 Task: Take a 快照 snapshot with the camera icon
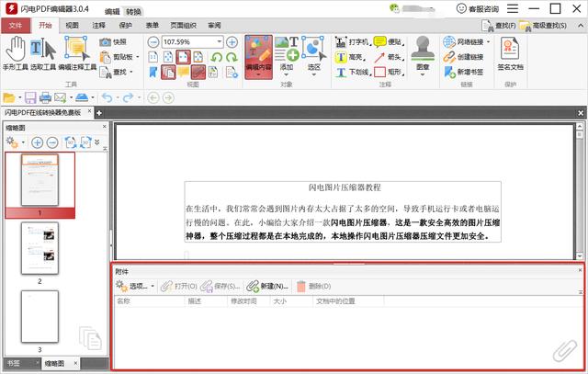point(113,42)
